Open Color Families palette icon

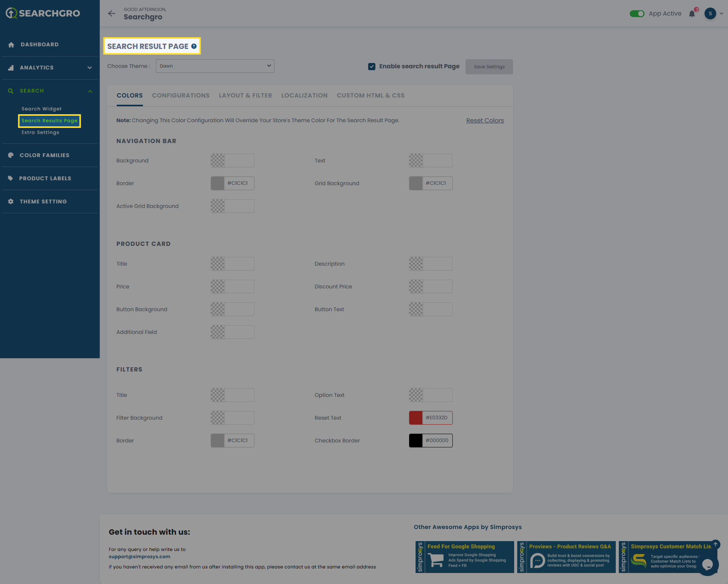pyautogui.click(x=11, y=155)
